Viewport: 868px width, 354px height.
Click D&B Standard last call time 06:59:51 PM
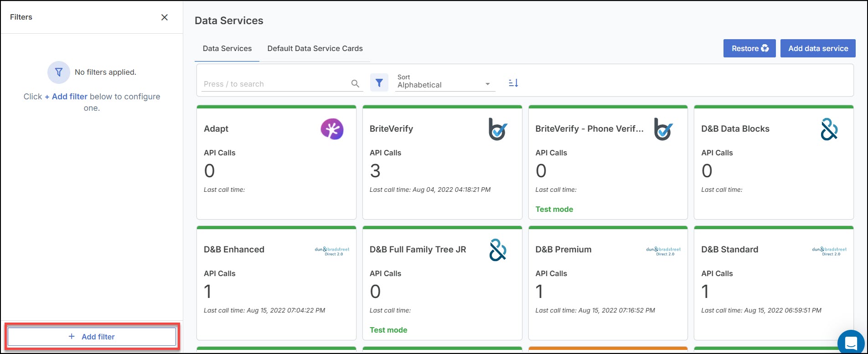pos(761,310)
